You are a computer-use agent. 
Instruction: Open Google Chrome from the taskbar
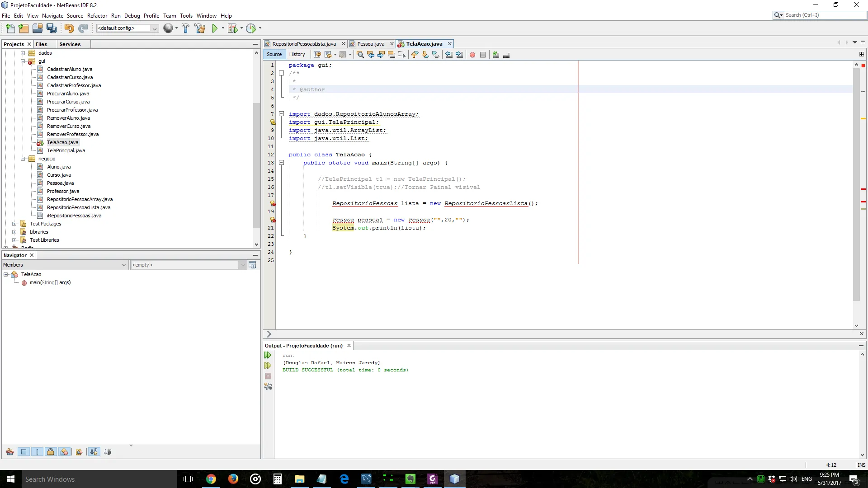tap(211, 479)
